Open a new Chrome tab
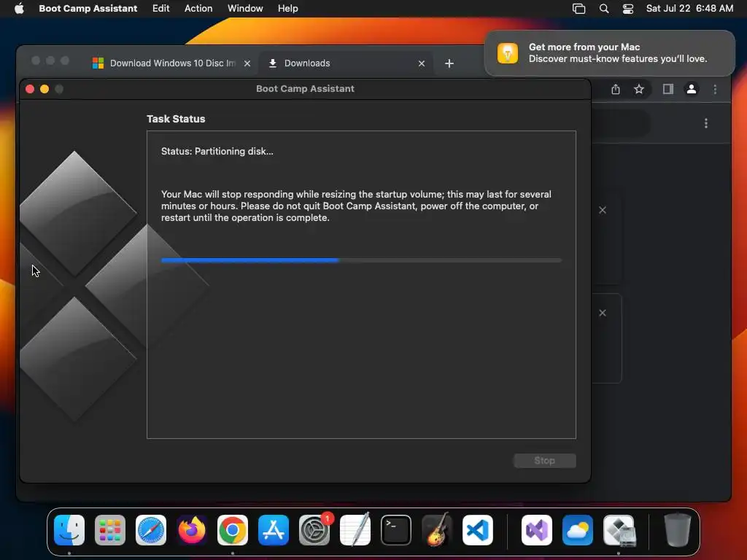The image size is (747, 560). (x=449, y=63)
